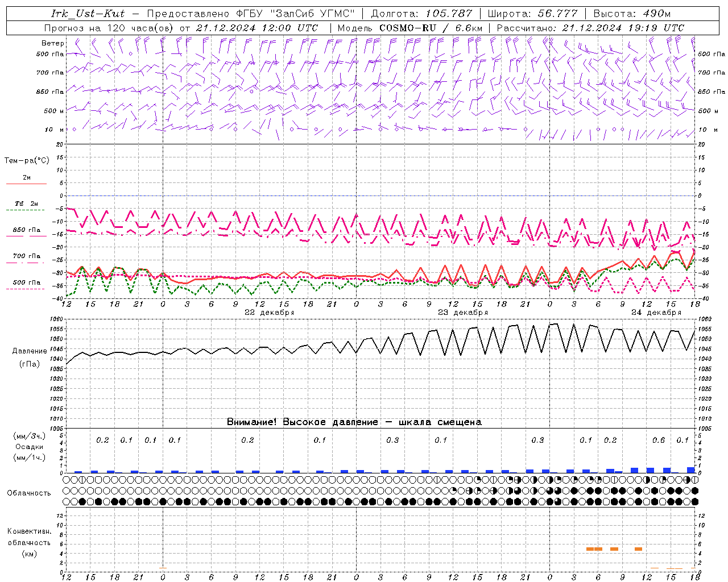Screen dimensions: 728x582
Task: Click the 22 декабря date label
Action: pos(270,313)
